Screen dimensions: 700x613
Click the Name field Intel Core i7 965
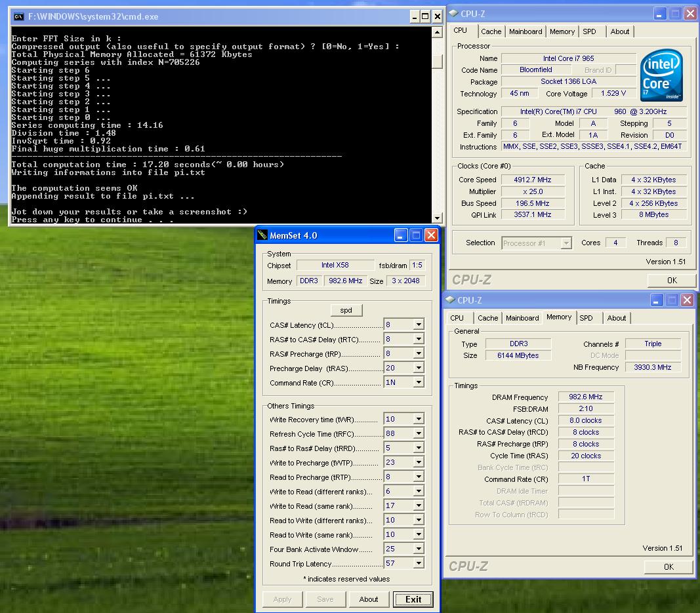[x=568, y=58]
